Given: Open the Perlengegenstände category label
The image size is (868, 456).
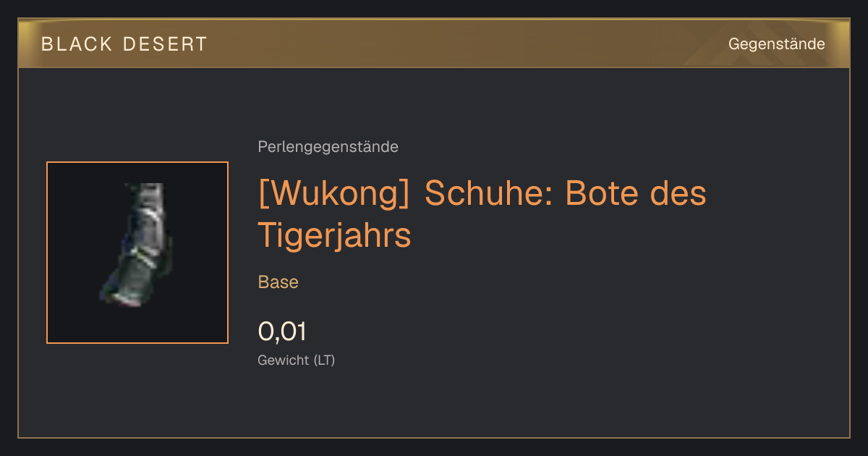Looking at the screenshot, I should (328, 147).
